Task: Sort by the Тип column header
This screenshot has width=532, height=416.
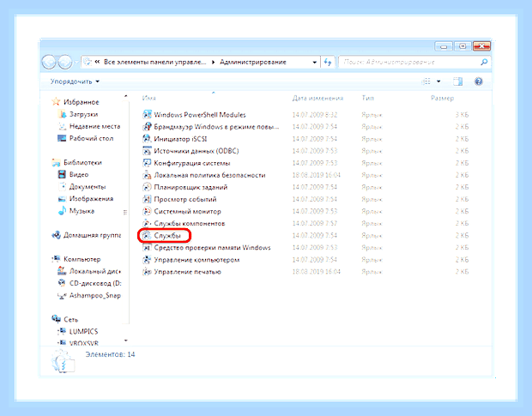Action: point(367,98)
